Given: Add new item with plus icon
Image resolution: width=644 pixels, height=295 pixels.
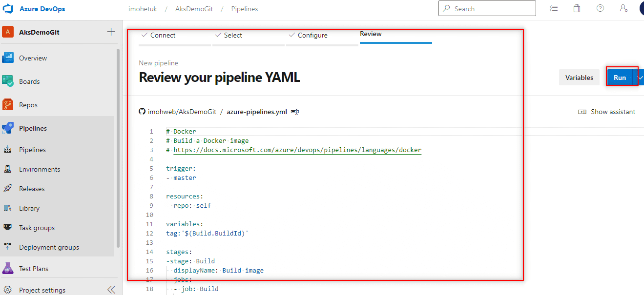Looking at the screenshot, I should point(111,32).
